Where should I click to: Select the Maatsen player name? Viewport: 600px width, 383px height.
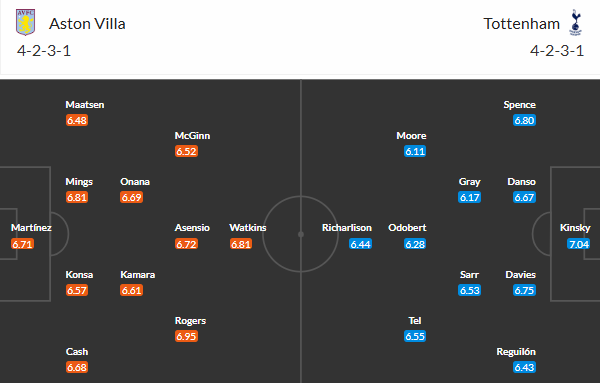[85, 105]
